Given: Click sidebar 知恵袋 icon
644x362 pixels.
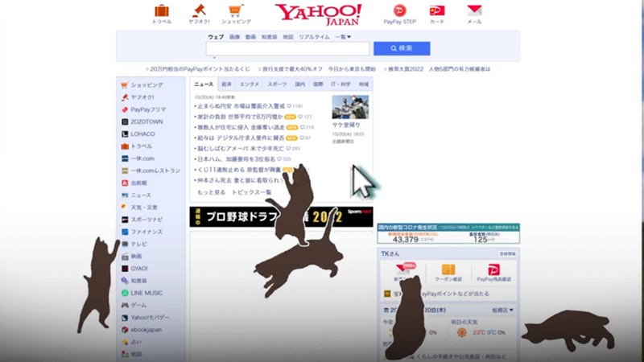Looking at the screenshot, I should pos(125,281).
